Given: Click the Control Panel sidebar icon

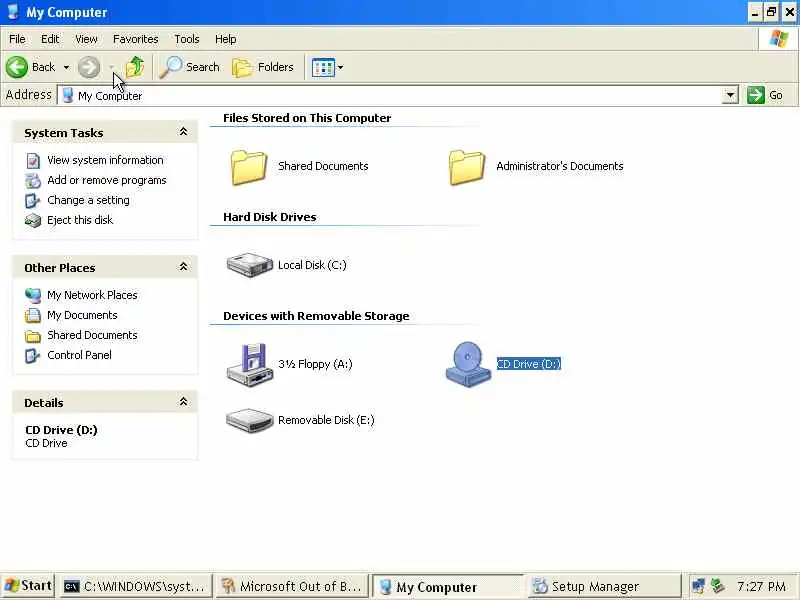Looking at the screenshot, I should [x=33, y=356].
